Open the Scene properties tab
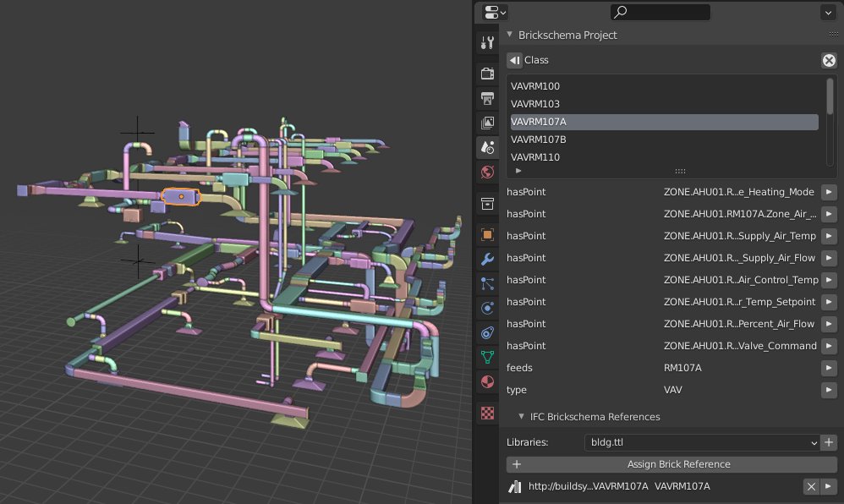The width and height of the screenshot is (844, 504). [x=487, y=147]
